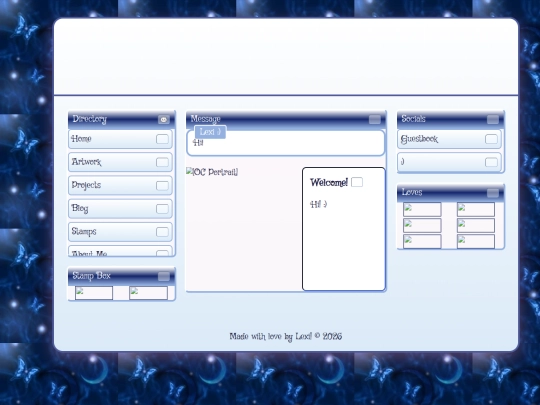Open the Home link in Directory
540x405 pixels.
(x=120, y=139)
